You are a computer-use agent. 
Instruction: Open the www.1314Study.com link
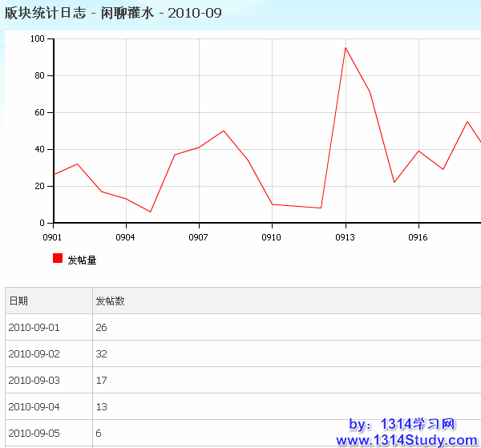(406, 440)
